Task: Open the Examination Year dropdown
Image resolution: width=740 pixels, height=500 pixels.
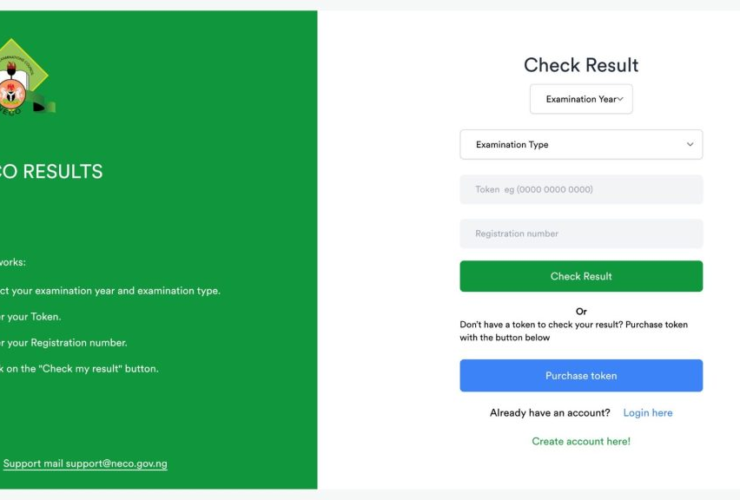Action: [x=581, y=99]
